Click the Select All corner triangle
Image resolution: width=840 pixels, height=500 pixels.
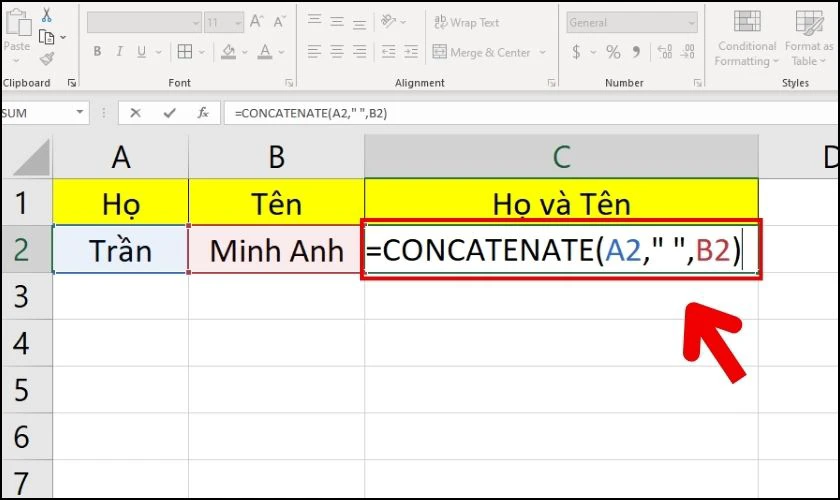(31, 158)
